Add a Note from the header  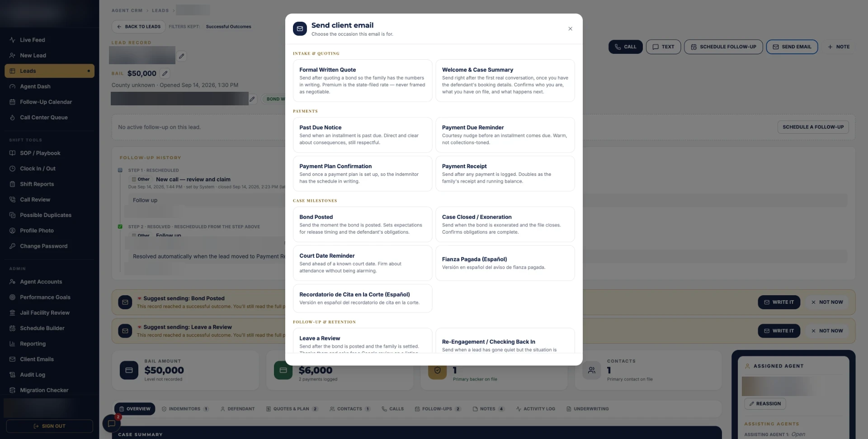[838, 47]
